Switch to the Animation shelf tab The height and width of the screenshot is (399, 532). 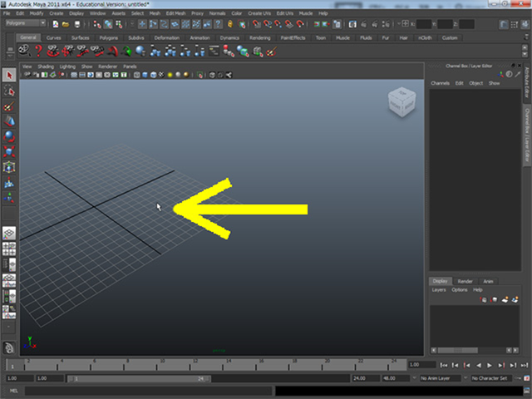tap(199, 37)
